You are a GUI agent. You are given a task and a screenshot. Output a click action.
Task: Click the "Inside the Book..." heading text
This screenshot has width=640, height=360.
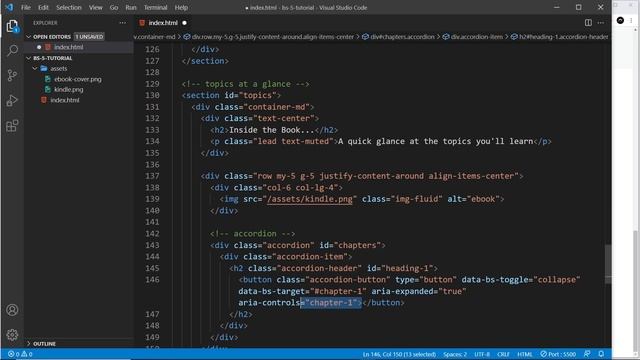point(272,130)
